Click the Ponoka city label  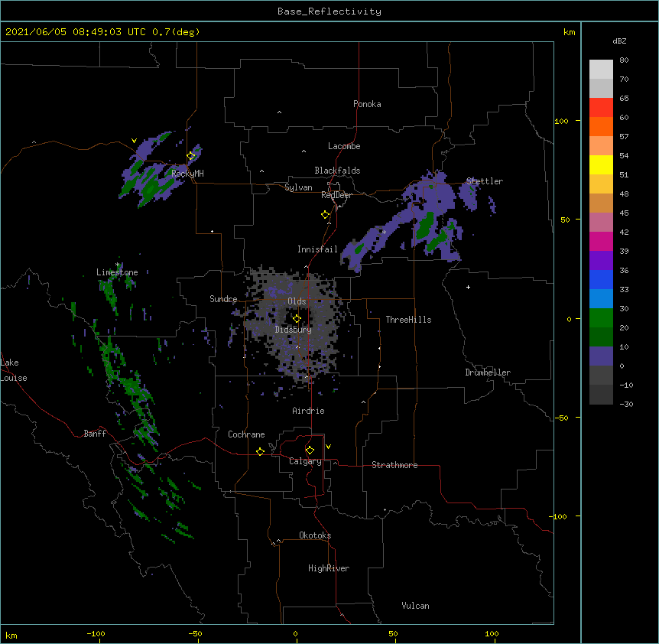(x=367, y=104)
